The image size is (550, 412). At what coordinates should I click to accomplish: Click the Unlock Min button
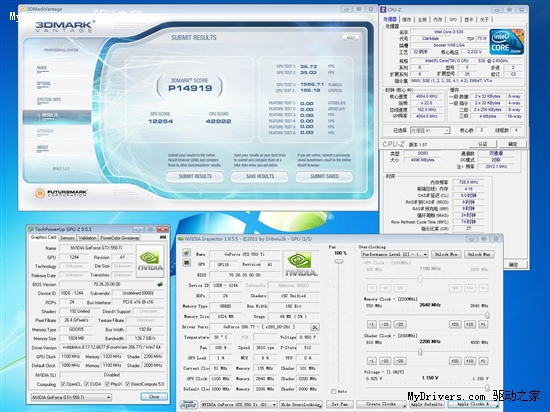[446, 254]
